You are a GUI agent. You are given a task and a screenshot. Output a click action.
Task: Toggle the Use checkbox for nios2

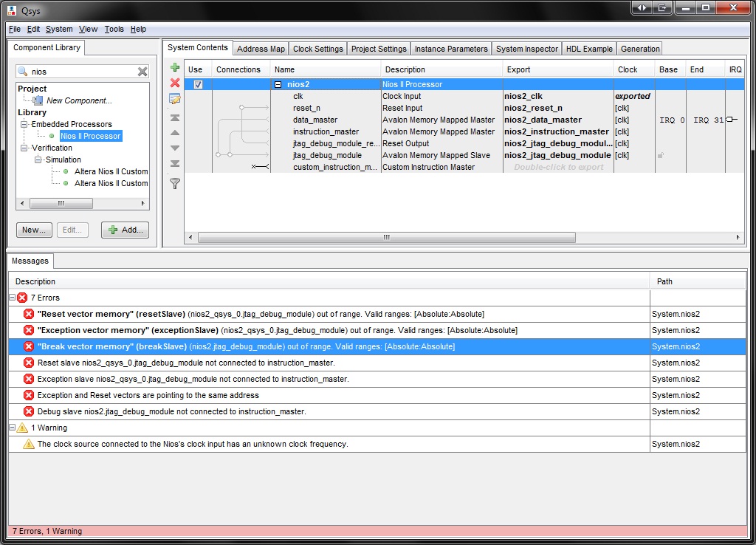pos(198,84)
